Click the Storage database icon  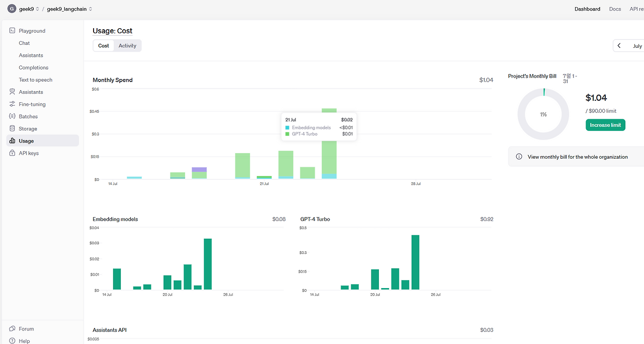click(13, 129)
